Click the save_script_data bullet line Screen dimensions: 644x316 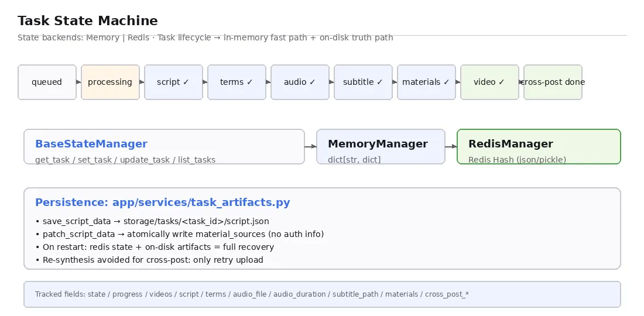coord(152,221)
